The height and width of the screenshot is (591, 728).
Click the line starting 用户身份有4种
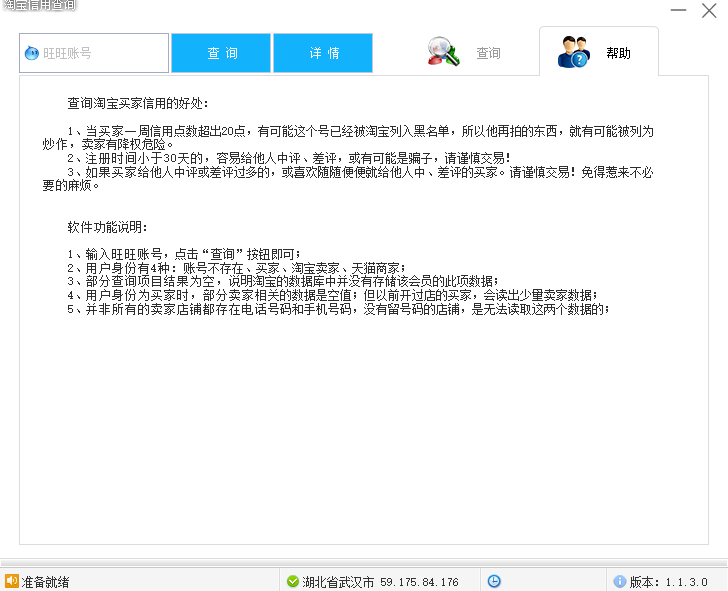236,268
